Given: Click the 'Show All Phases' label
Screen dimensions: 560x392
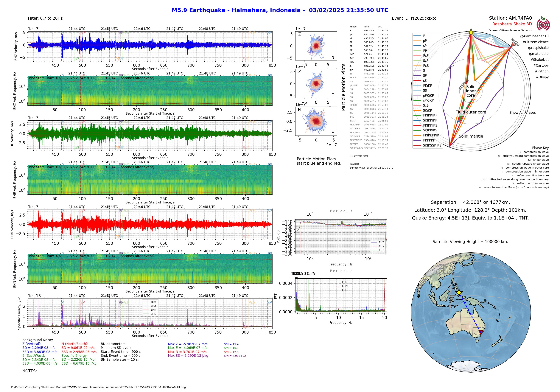Looking at the screenshot, I should pos(522,112).
